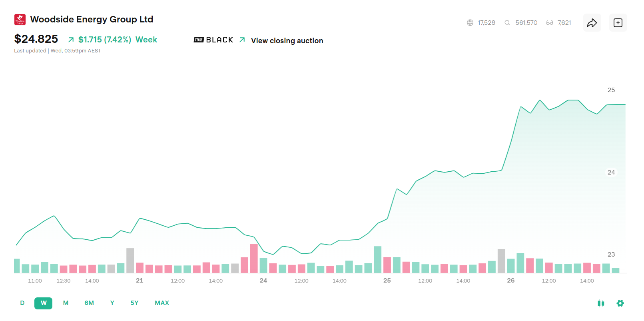Click the glasses watchers icon
Screen dimensions: 644x321
coord(550,23)
